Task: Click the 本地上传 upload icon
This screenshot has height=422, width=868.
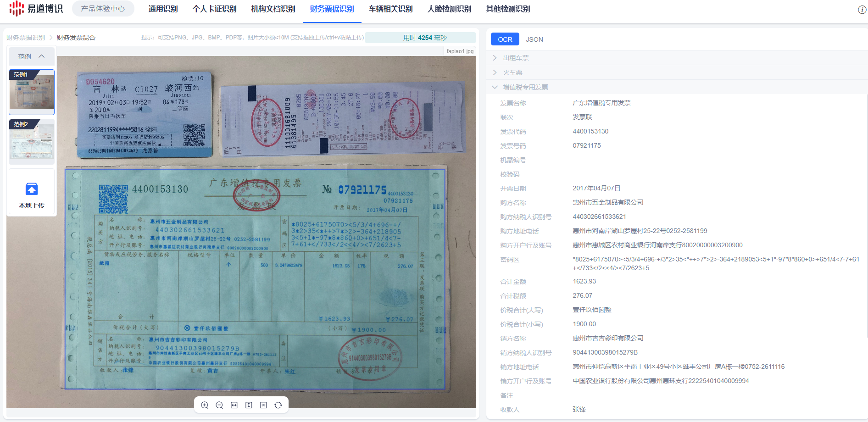Action: pos(32,189)
